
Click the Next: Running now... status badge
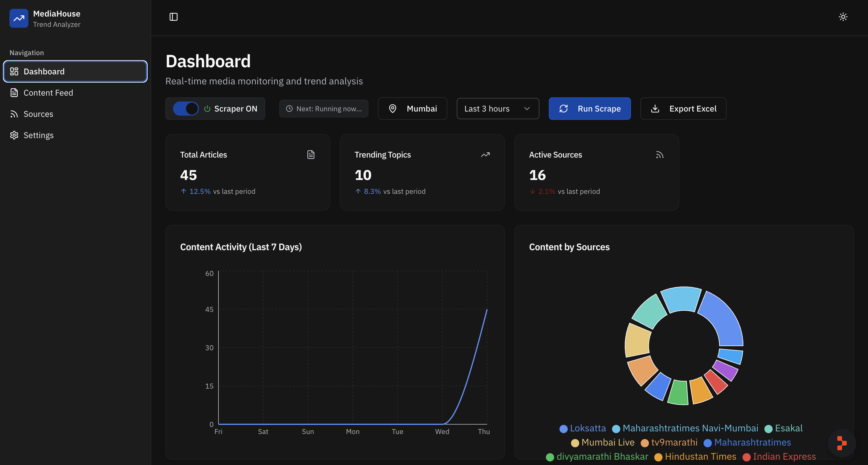(x=324, y=109)
